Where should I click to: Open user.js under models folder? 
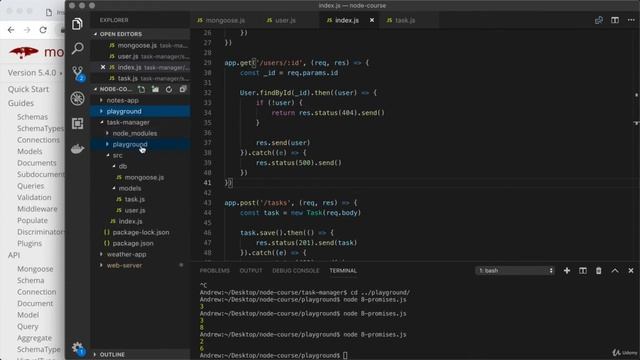coord(140,211)
